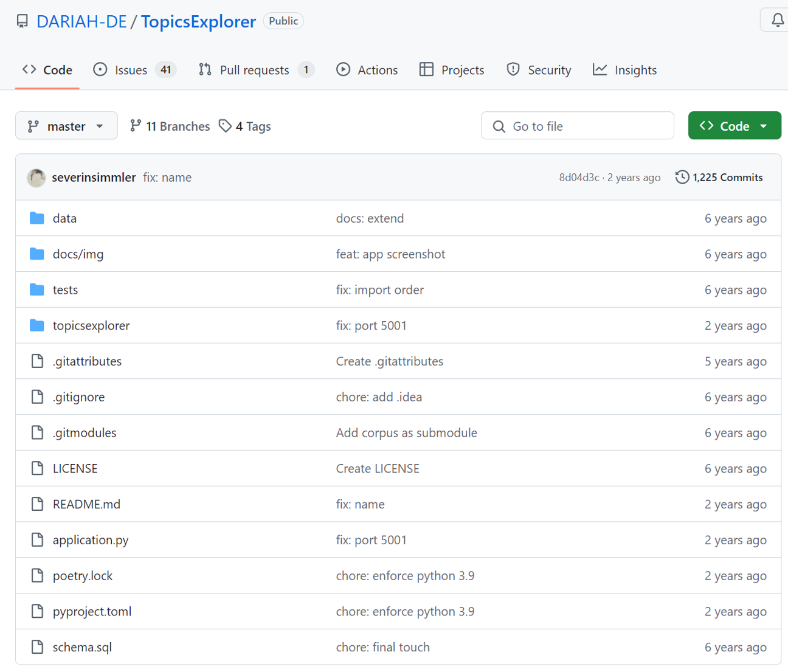
Task: Expand the green Code button dropdown arrow
Action: (764, 126)
